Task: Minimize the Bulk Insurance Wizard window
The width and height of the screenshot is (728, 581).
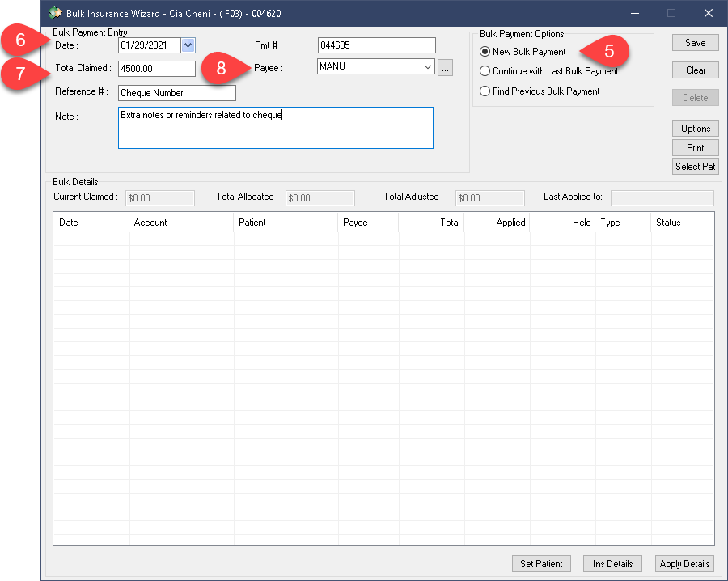Action: pos(635,13)
